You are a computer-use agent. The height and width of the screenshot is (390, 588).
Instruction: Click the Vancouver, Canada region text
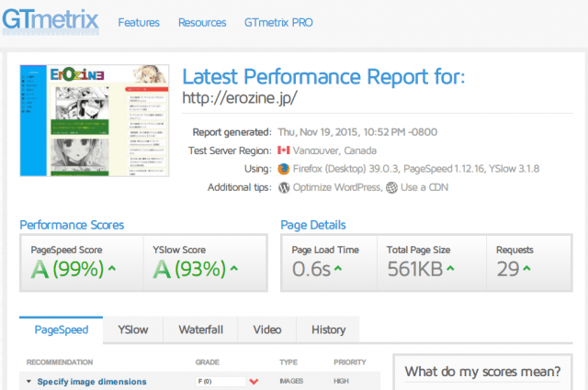click(x=334, y=150)
